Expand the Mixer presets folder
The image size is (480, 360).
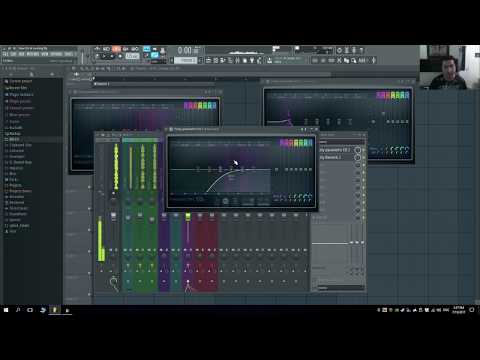tap(17, 115)
